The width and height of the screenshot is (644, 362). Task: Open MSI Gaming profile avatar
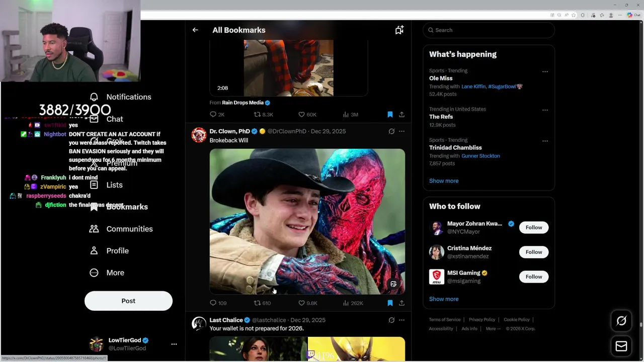pyautogui.click(x=437, y=277)
